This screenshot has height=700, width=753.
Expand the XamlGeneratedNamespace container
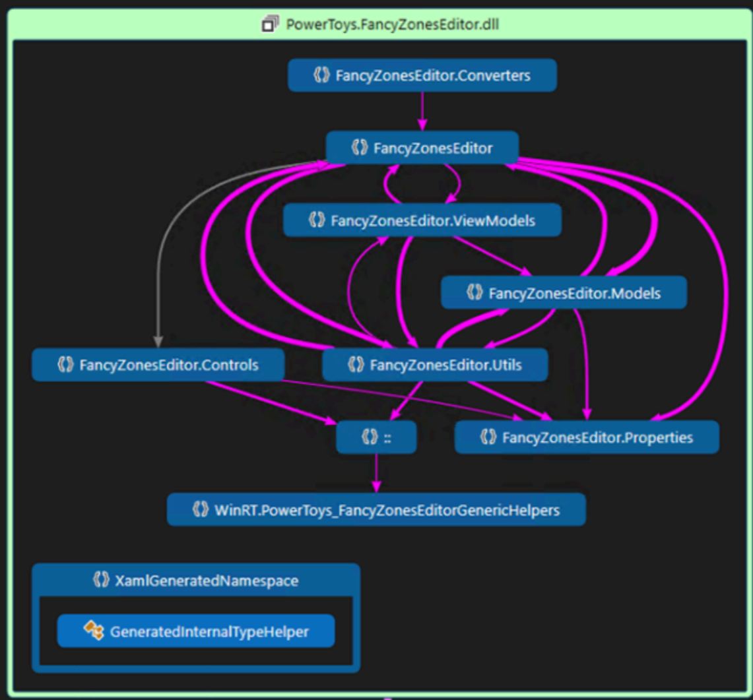coord(197,581)
